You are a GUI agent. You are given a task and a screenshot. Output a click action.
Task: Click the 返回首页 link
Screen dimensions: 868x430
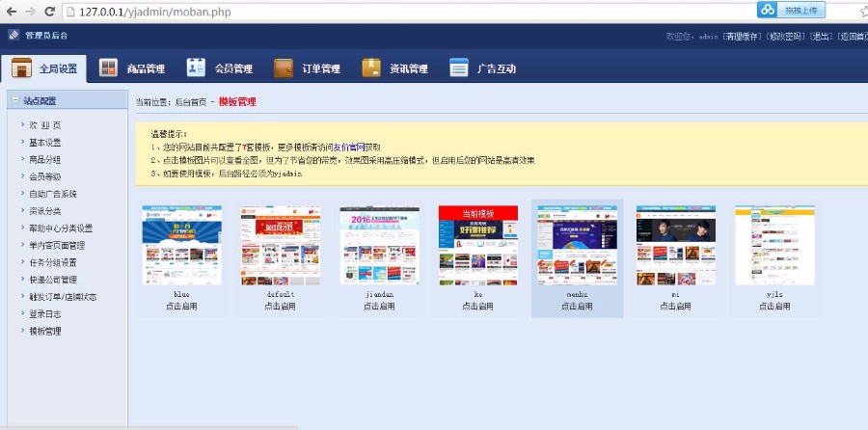(854, 37)
